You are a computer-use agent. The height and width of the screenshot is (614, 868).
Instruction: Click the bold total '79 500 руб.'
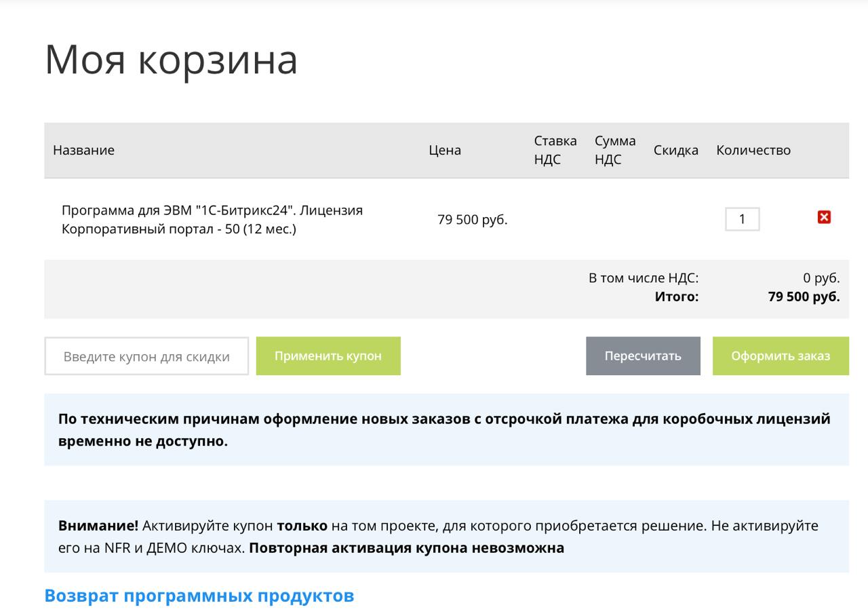tap(804, 296)
